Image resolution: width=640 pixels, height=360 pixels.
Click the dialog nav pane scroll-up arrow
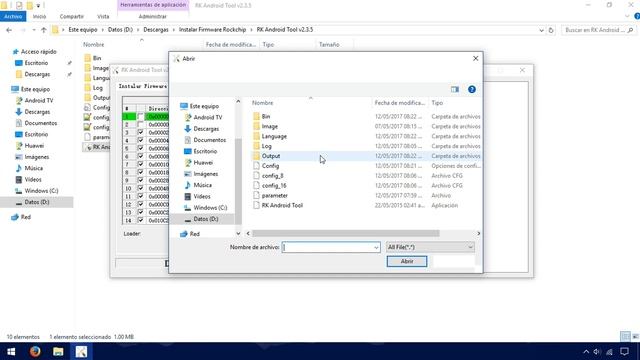[x=238, y=101]
